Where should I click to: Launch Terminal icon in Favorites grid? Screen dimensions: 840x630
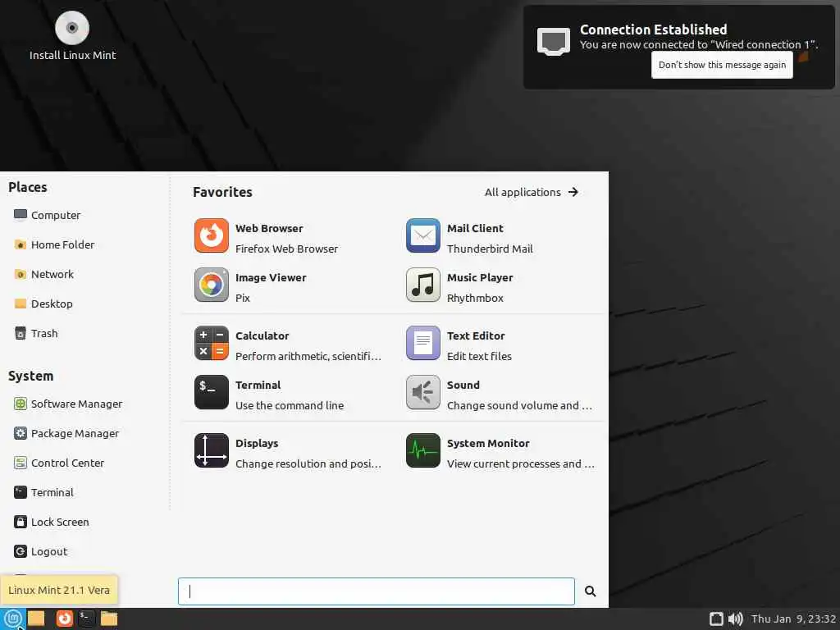pos(211,392)
